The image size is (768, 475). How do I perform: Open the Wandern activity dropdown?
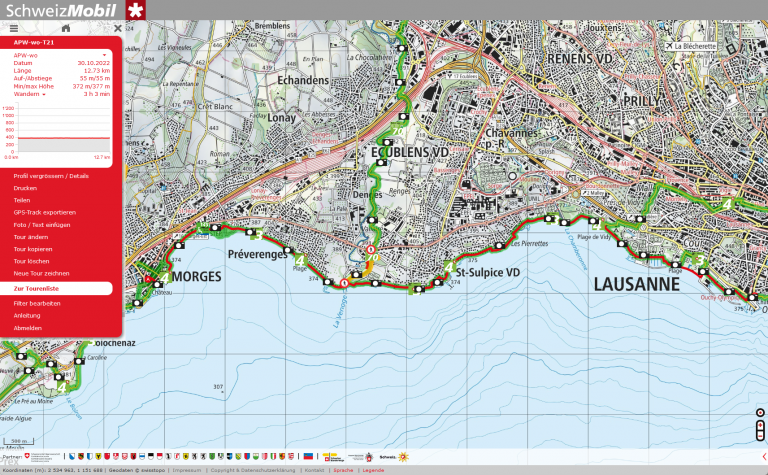click(44, 94)
